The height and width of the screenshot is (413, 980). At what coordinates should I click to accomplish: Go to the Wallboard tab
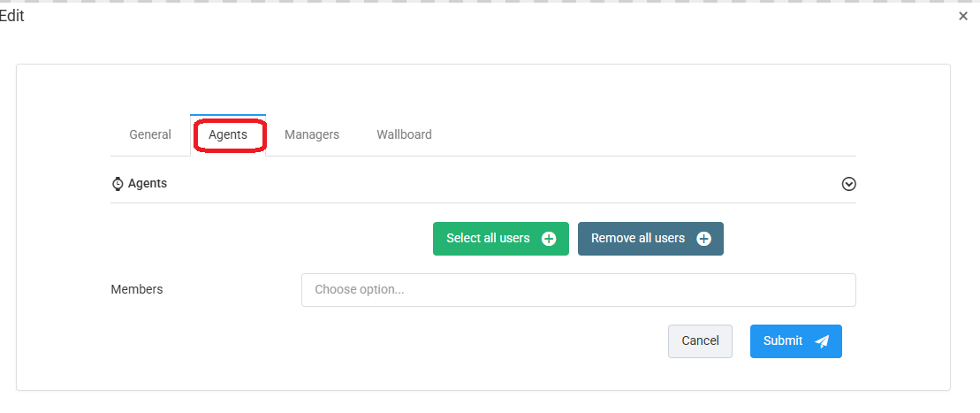coord(404,135)
